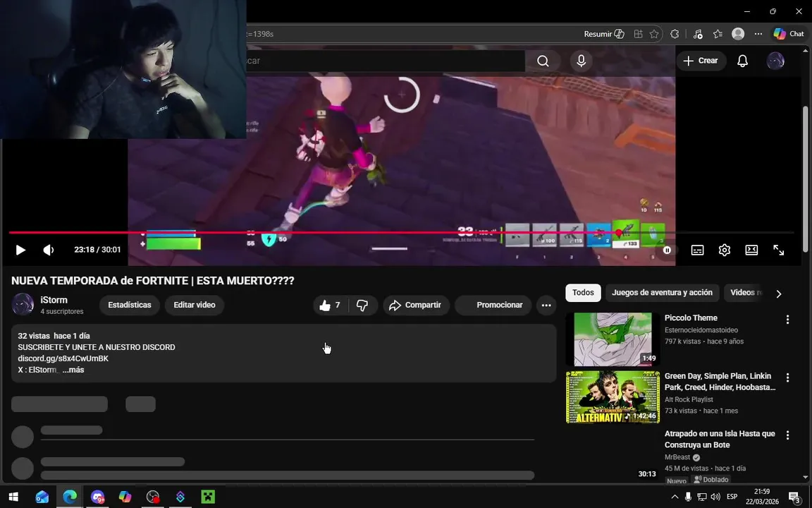Open the player settings gear
Image resolution: width=812 pixels, height=508 pixels.
pyautogui.click(x=725, y=250)
